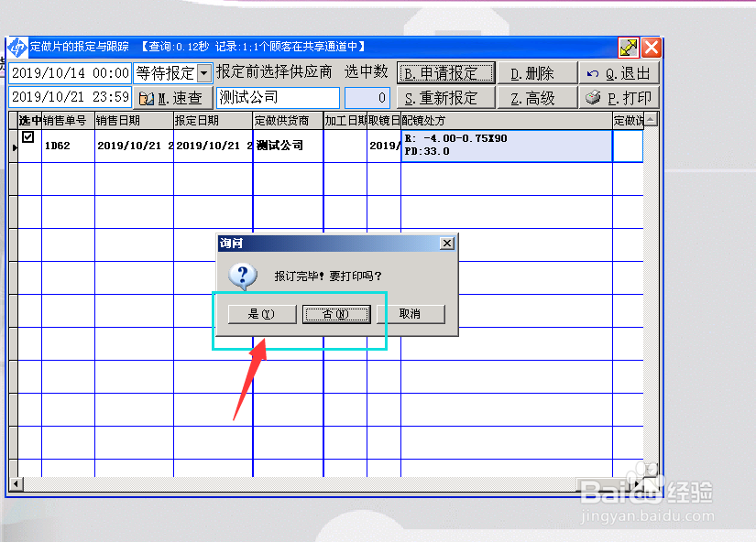Expand the dropdown arrow next to 等待报定
The height and width of the screenshot is (542, 756).
(203, 73)
